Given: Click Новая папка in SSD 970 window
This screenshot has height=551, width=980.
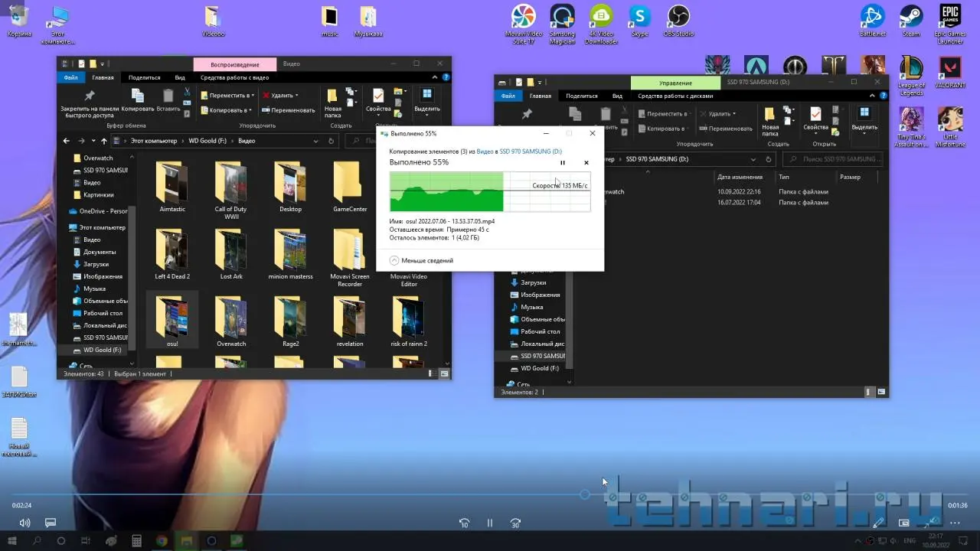Looking at the screenshot, I should [x=770, y=121].
